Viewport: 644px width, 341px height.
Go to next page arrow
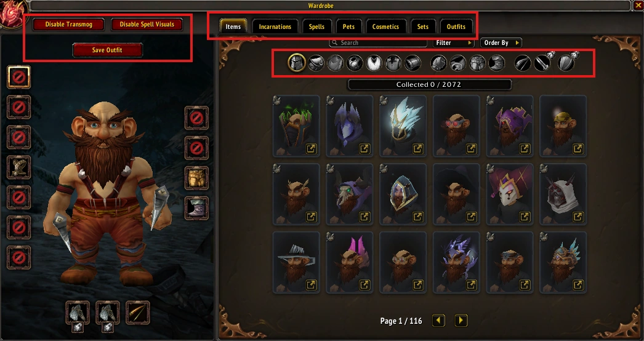pos(461,321)
